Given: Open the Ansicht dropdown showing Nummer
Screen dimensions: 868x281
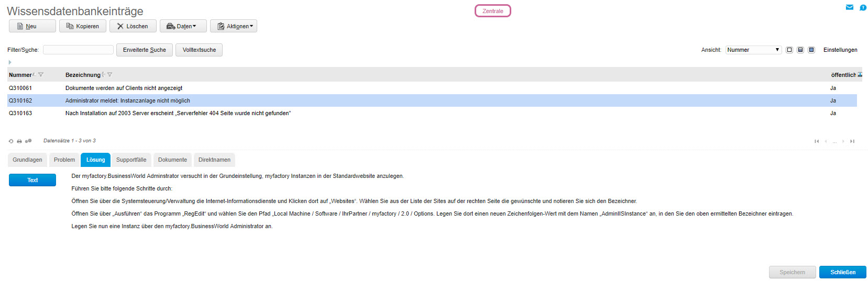Looking at the screenshot, I should (753, 50).
